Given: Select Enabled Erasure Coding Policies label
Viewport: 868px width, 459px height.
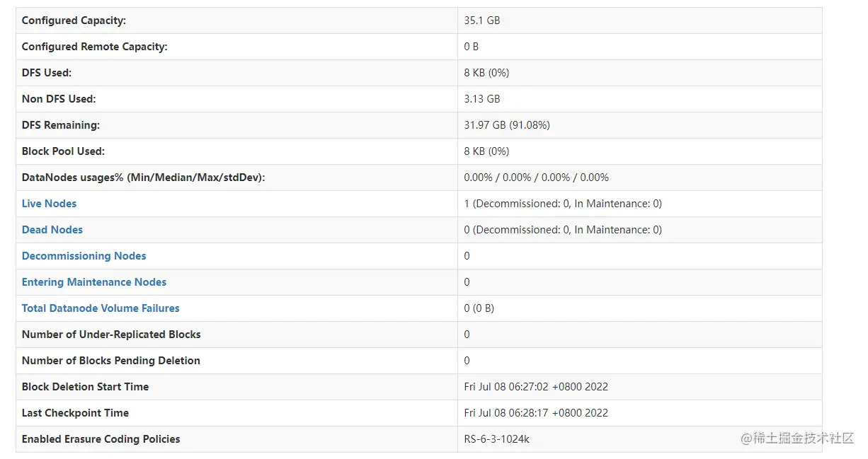Looking at the screenshot, I should (101, 439).
